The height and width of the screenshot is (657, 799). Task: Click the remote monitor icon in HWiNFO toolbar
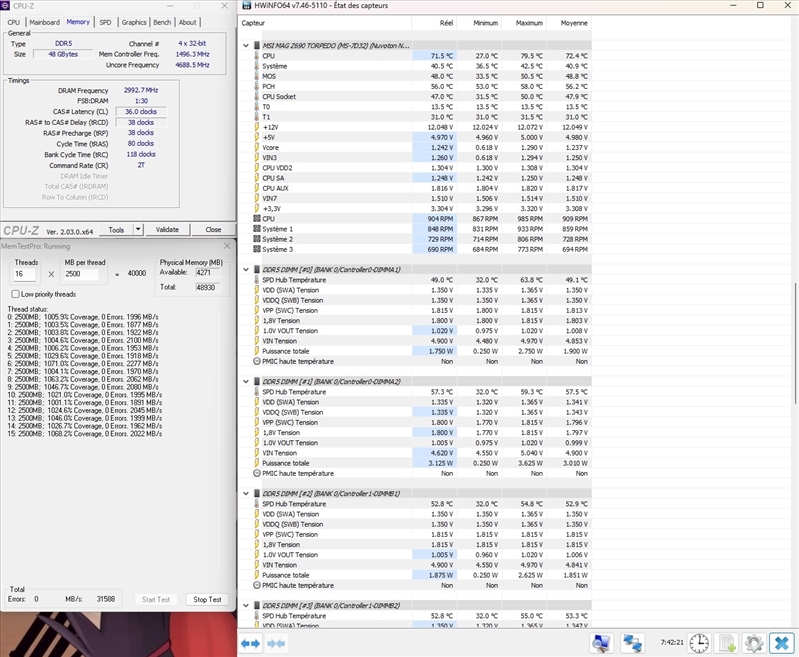coord(601,643)
